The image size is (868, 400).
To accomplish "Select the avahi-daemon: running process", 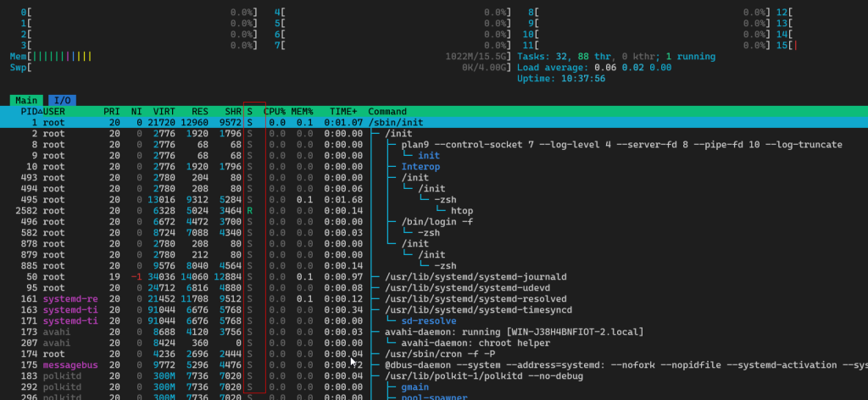I will [x=515, y=332].
